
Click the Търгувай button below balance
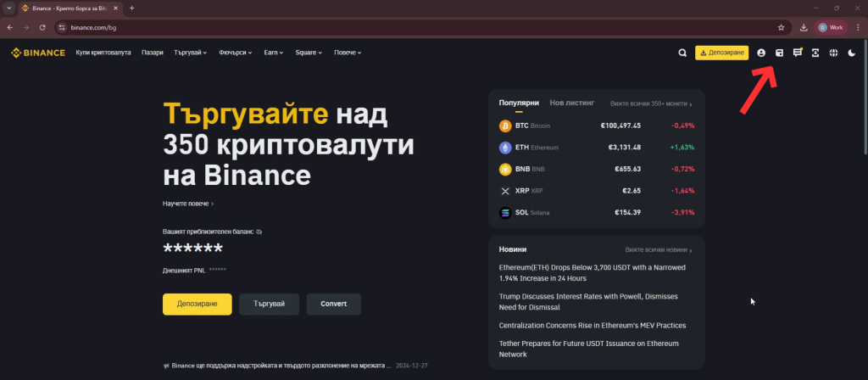click(x=269, y=305)
